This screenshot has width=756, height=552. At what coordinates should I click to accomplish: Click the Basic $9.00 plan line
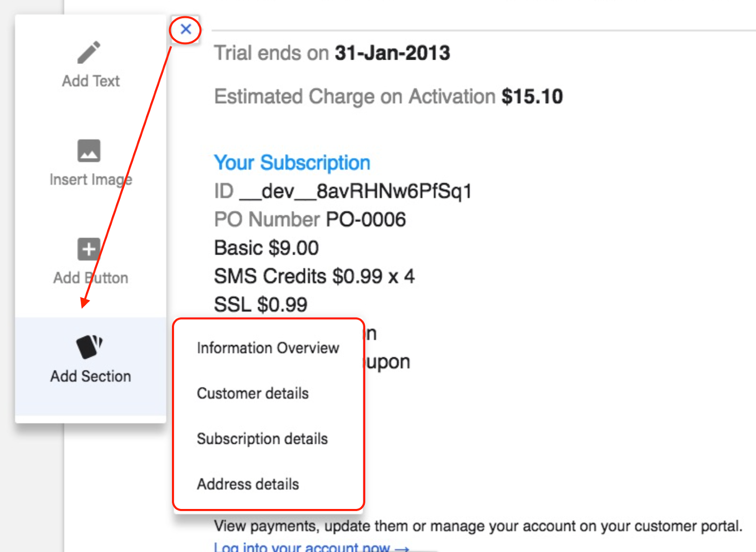[x=266, y=248]
